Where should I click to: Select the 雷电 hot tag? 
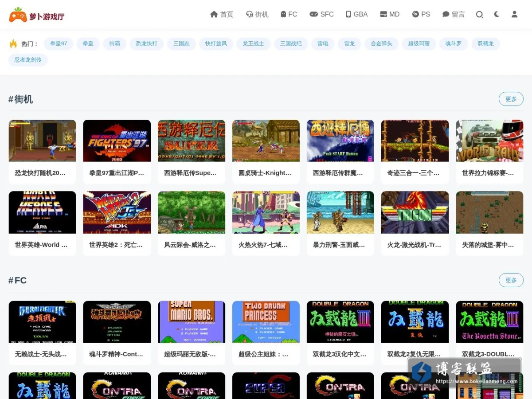[323, 43]
